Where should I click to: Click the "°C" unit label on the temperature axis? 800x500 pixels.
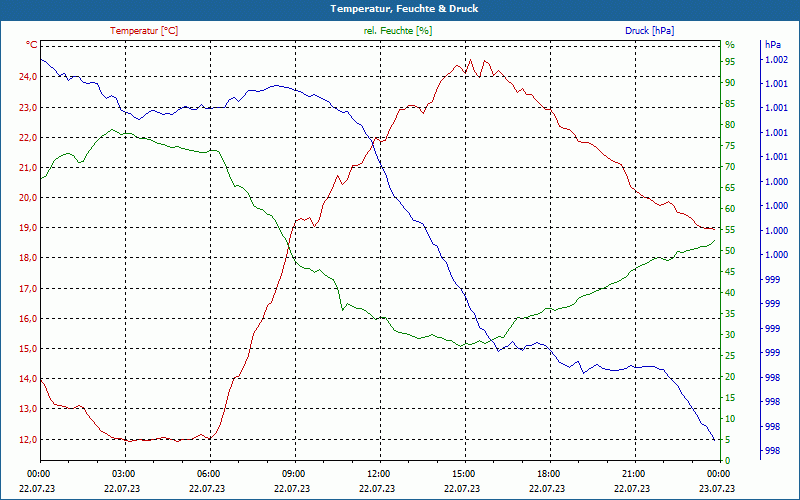pyautogui.click(x=32, y=45)
